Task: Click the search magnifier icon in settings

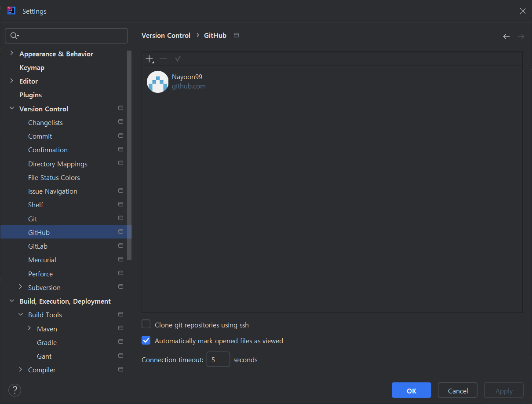Action: 15,36
